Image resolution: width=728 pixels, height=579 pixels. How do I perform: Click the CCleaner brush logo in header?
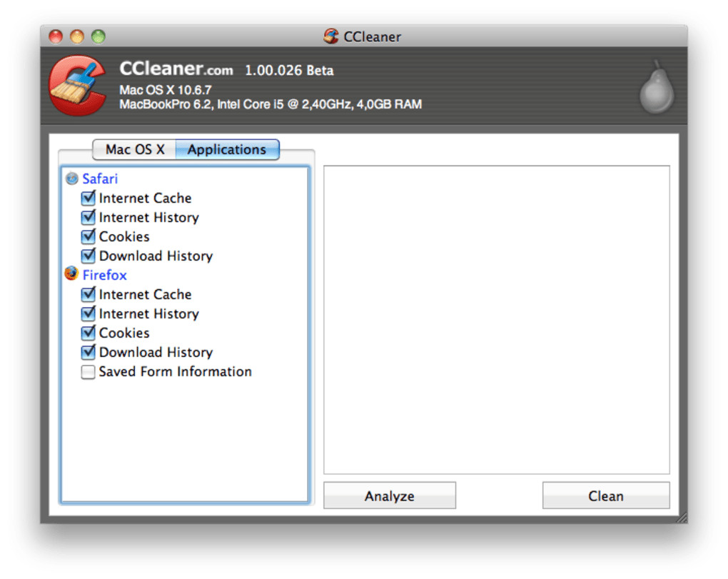click(x=78, y=86)
